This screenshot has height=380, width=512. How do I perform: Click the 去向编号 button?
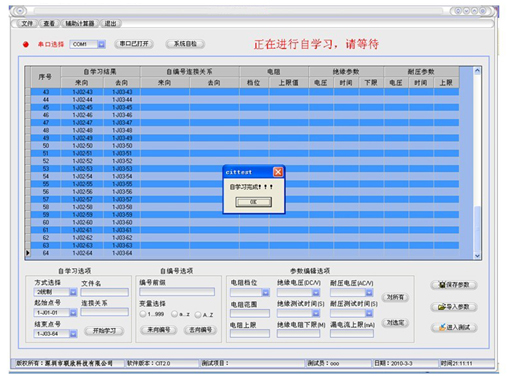tap(200, 330)
